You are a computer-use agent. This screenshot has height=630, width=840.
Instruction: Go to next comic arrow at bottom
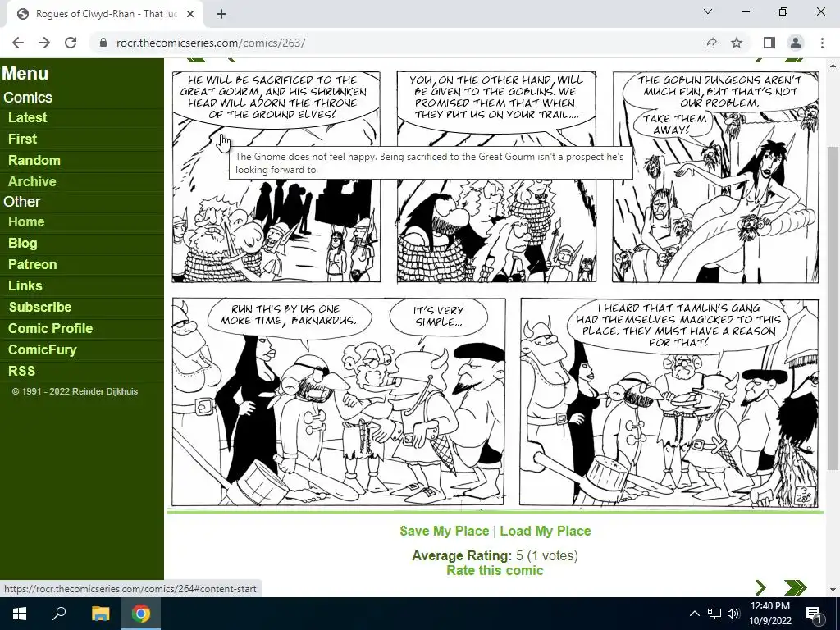(x=760, y=587)
